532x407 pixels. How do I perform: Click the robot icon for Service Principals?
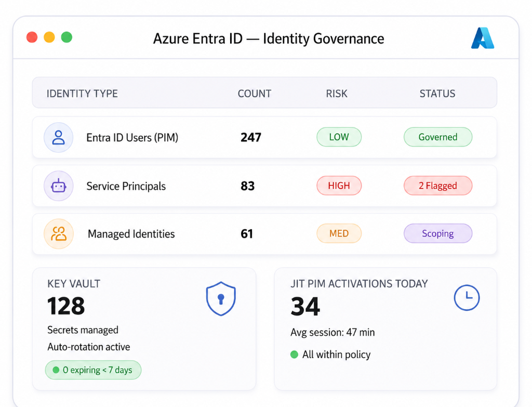pos(58,186)
